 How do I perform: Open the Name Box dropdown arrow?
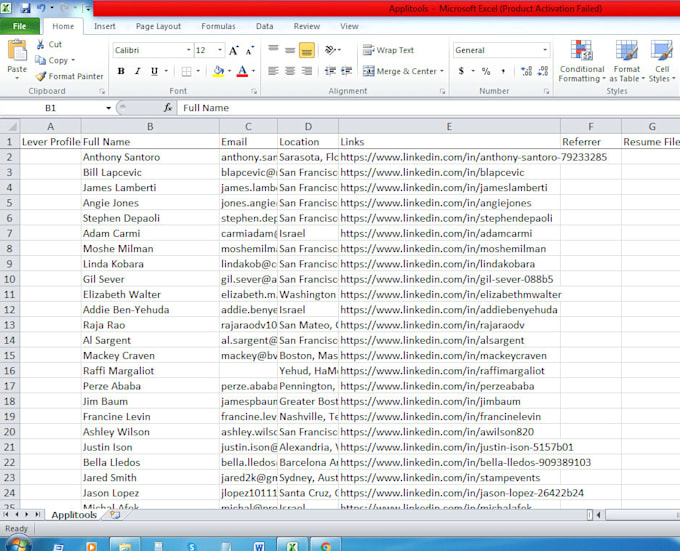tap(108, 108)
